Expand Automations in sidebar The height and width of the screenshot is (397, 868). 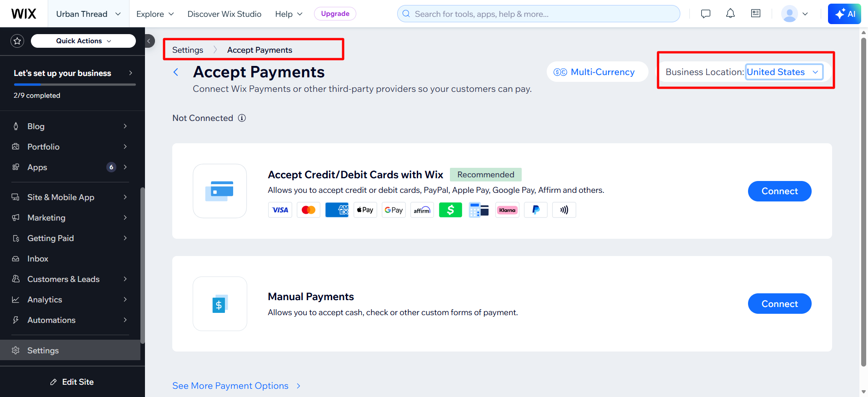[x=70, y=320]
